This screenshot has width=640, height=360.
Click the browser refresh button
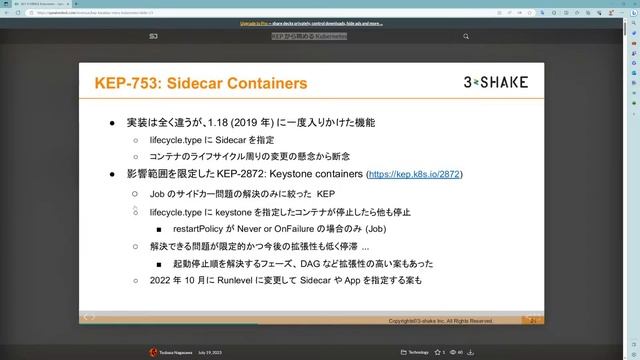[18, 13]
